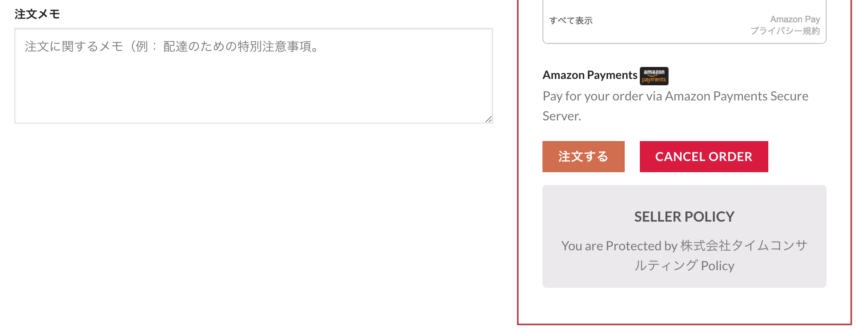Click the notes placeholder text 注文に関するメモ
This screenshot has height=334, width=868.
[x=74, y=47]
